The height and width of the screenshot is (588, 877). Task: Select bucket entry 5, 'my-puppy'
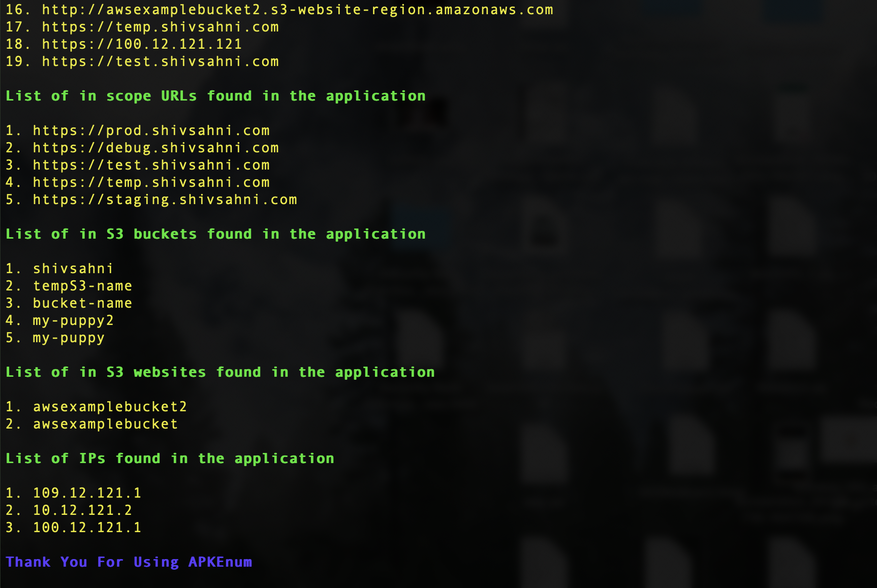point(69,338)
